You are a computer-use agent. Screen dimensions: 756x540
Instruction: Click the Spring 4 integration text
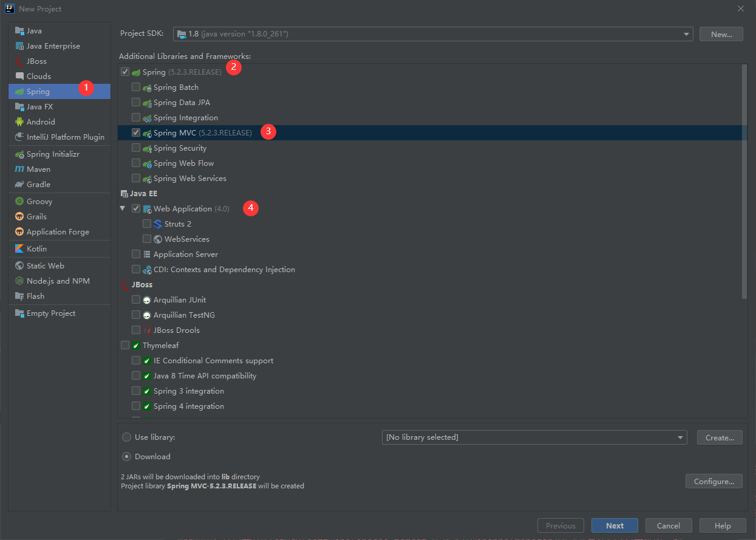click(189, 406)
